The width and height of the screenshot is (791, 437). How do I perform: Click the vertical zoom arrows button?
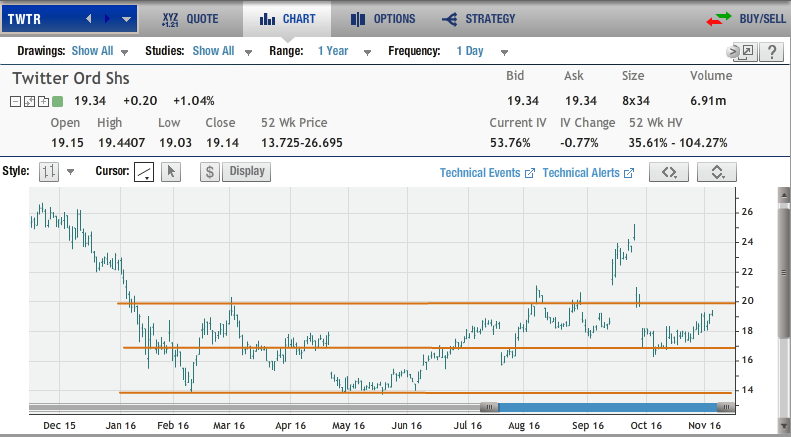point(717,172)
